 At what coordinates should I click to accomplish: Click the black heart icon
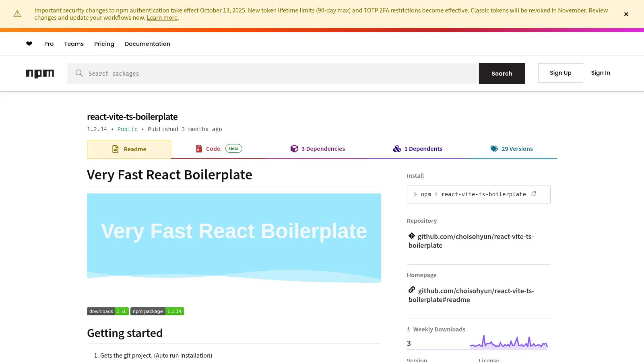(x=29, y=44)
